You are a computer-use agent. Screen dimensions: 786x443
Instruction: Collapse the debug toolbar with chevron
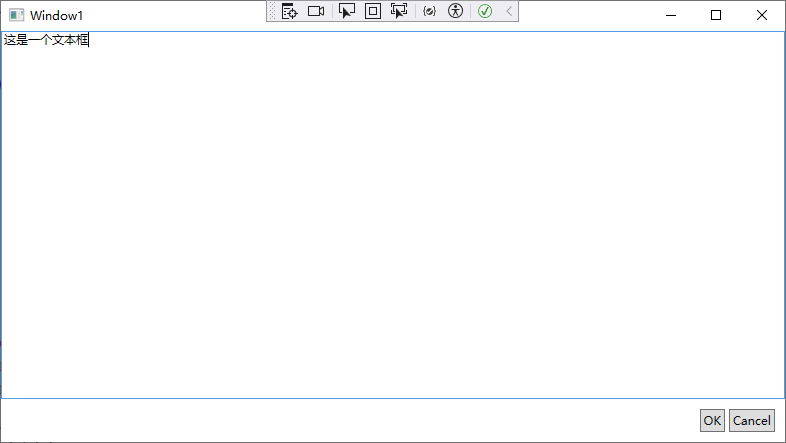click(x=509, y=11)
